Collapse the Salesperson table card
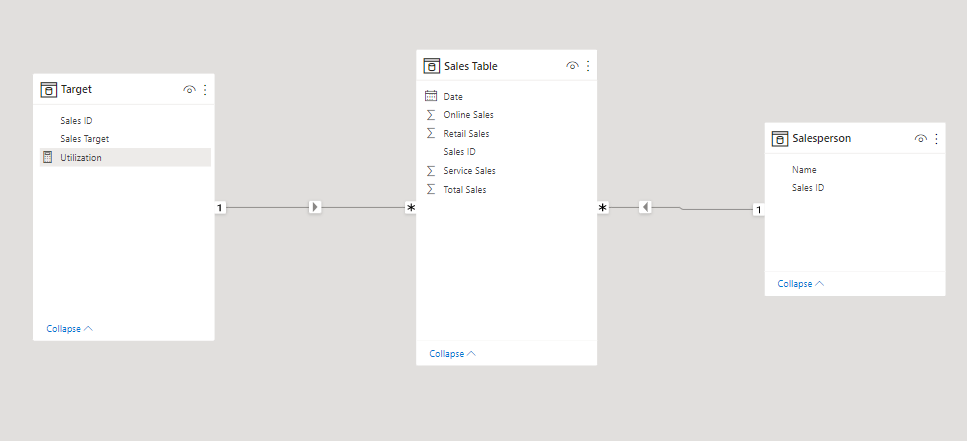The height and width of the screenshot is (441, 967). tap(801, 284)
